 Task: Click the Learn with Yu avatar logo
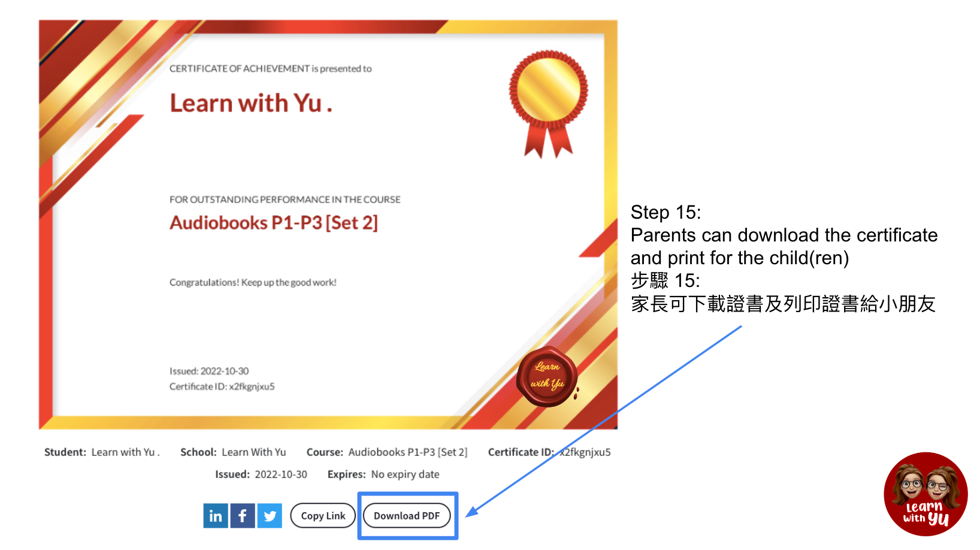[925, 494]
